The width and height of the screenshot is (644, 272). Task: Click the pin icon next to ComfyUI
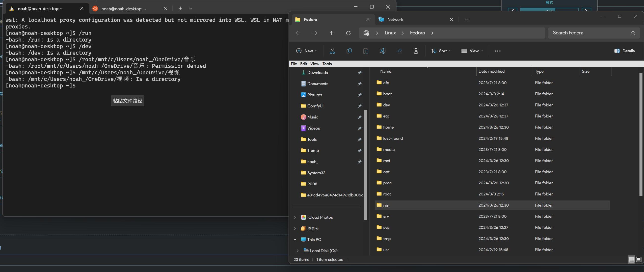[359, 106]
